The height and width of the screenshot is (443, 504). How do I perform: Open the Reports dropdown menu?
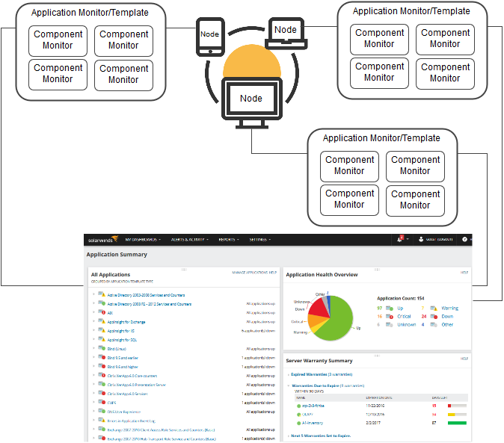pyautogui.click(x=228, y=240)
